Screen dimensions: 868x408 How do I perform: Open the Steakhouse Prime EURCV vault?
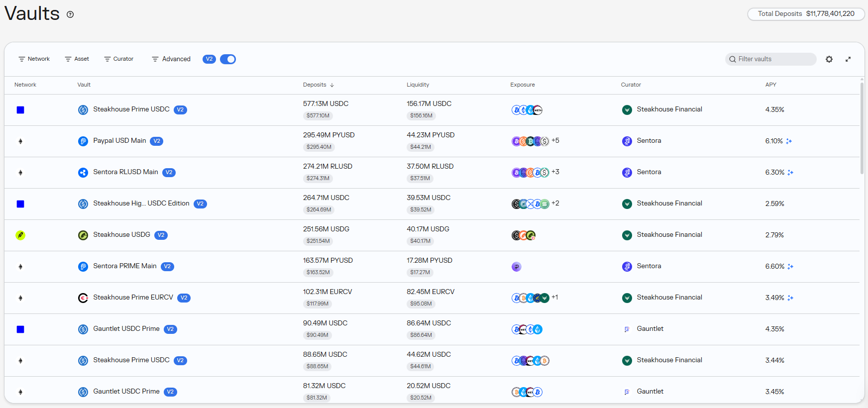(x=133, y=298)
